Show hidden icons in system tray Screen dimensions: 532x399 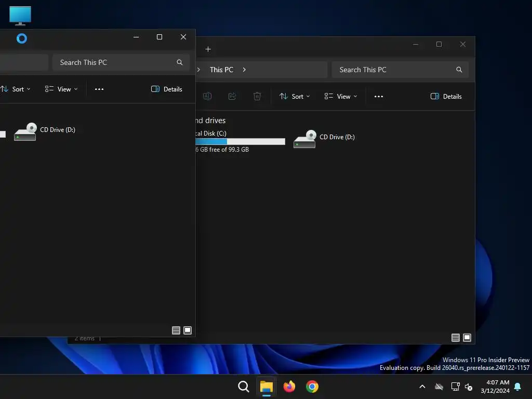(422, 387)
